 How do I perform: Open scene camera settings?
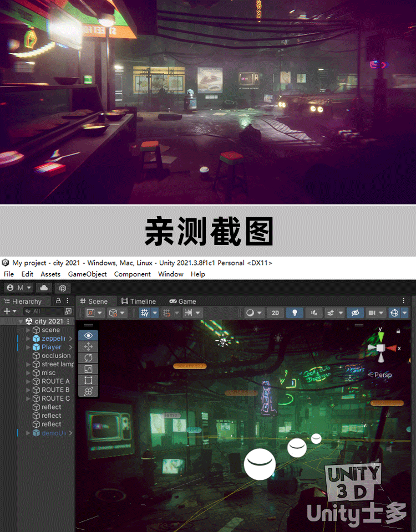(376, 313)
